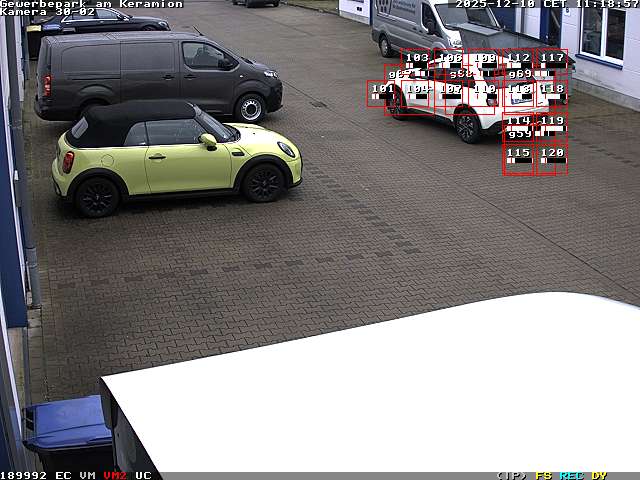
Task: Click the Kamera 30-02 title overlay
Action: click(x=47, y=12)
